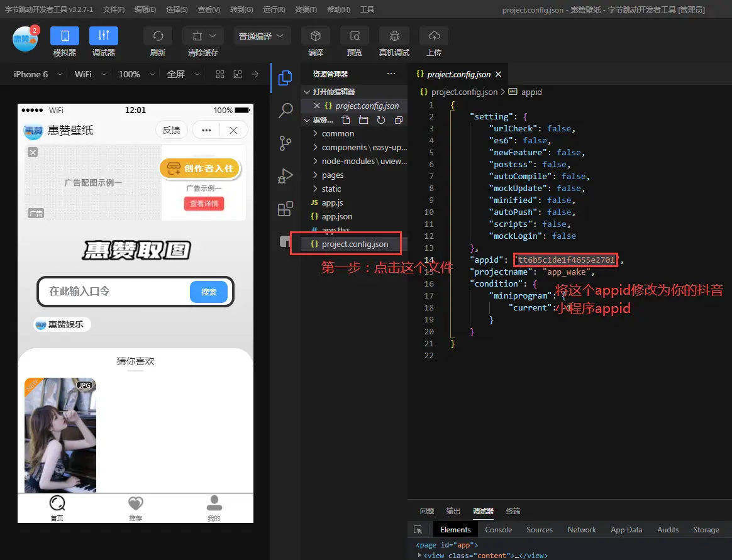Click the compile (编译) cube icon

[x=316, y=36]
